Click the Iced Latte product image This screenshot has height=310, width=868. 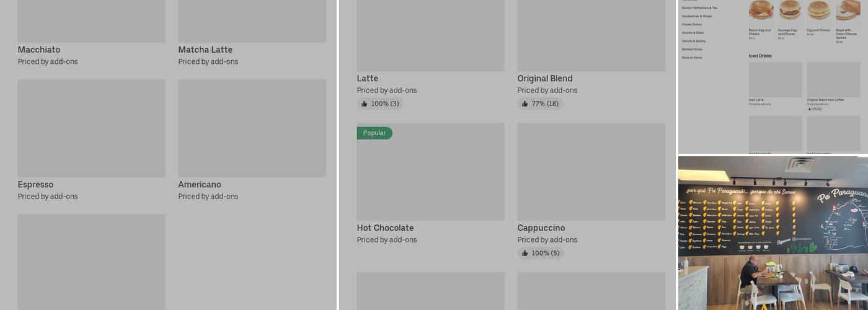pyautogui.click(x=775, y=79)
